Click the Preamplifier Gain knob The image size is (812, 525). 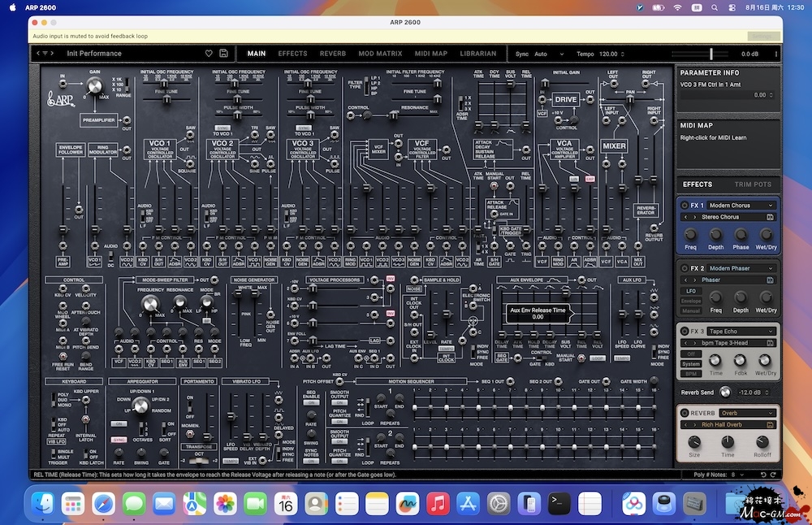click(x=94, y=85)
